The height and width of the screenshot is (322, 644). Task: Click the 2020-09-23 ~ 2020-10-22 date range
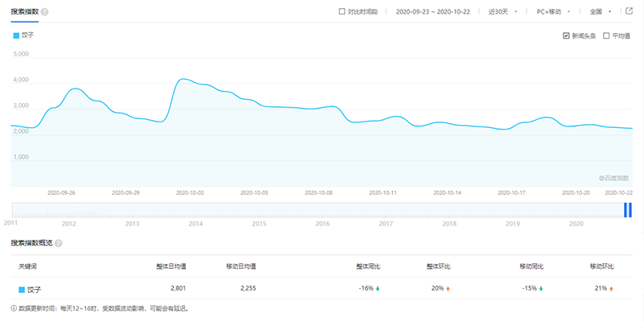coord(436,12)
